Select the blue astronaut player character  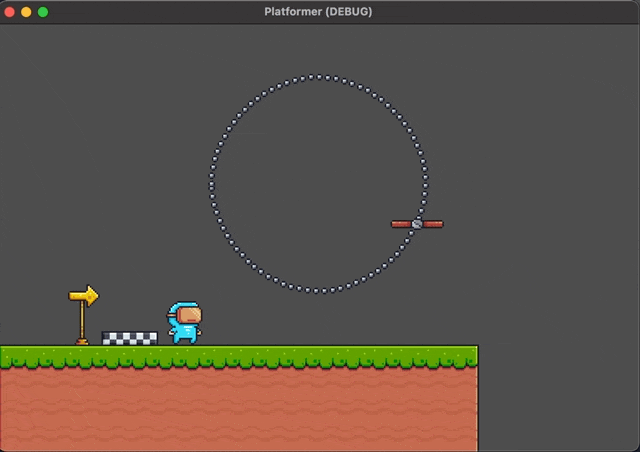point(184,323)
